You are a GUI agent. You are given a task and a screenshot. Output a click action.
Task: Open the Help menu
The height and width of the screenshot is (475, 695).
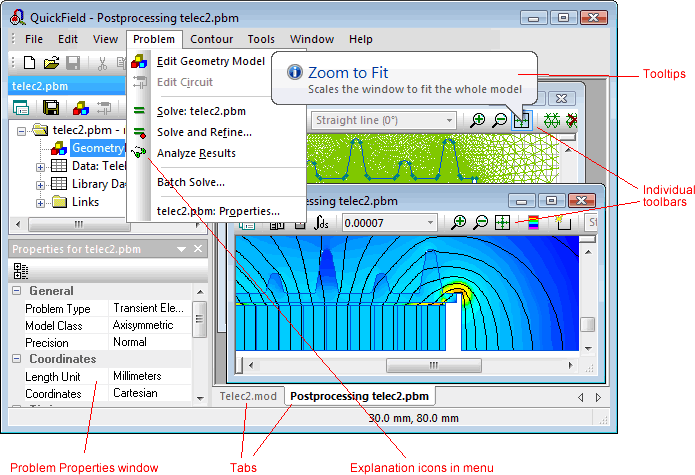[360, 39]
